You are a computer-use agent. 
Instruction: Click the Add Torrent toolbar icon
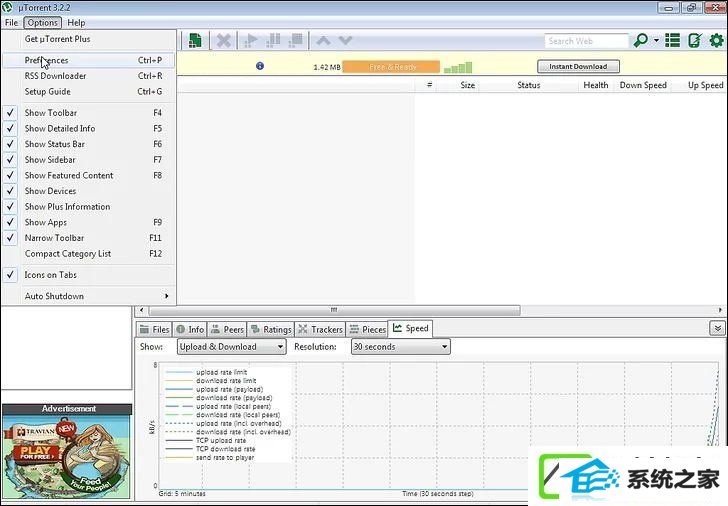pyautogui.click(x=195, y=41)
